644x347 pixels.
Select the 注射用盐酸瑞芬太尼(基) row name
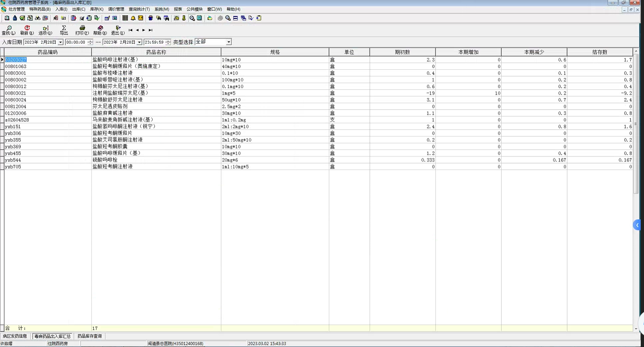[156, 93]
